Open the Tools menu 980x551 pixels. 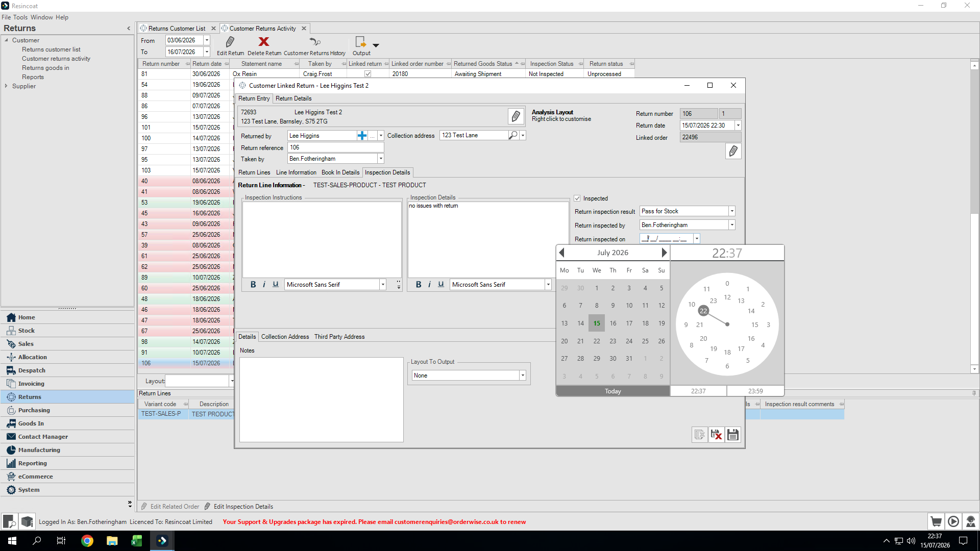tap(20, 17)
